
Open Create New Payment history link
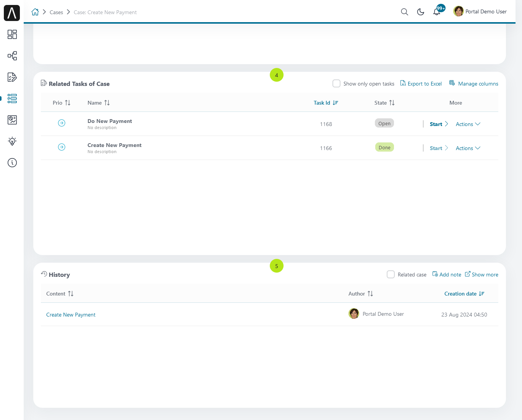[x=71, y=315]
